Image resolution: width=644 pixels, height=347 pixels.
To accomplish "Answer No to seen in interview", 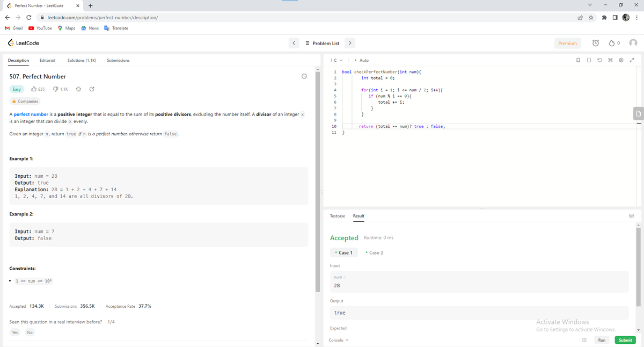I will (x=30, y=332).
